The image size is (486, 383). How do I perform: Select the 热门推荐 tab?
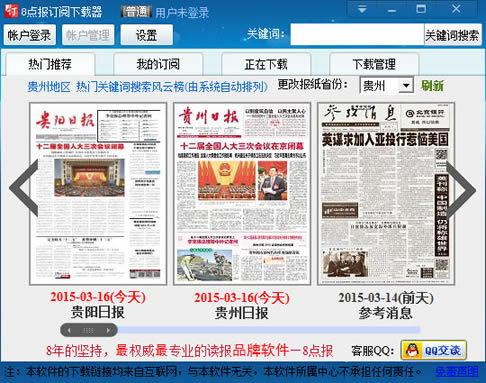pyautogui.click(x=50, y=64)
